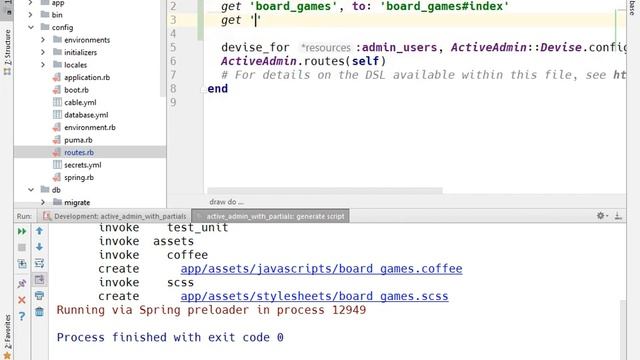Open spring.rb file
The width and height of the screenshot is (640, 360).
coord(79,178)
